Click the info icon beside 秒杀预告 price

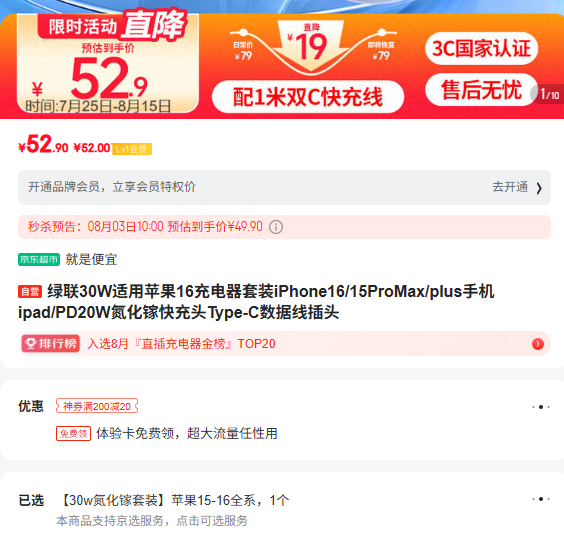(276, 227)
